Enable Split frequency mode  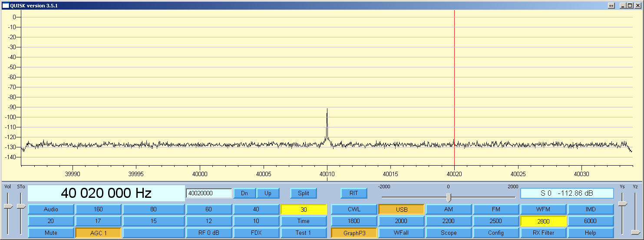[x=304, y=193]
